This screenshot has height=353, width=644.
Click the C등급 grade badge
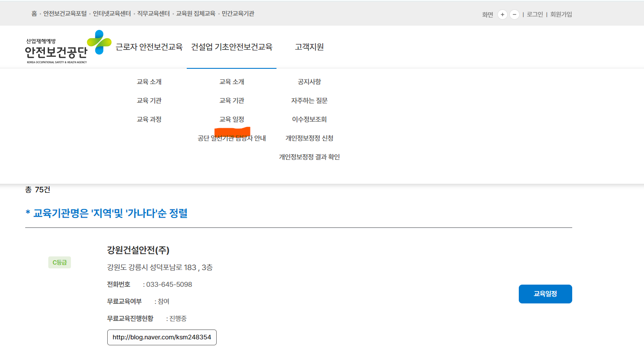pyautogui.click(x=59, y=262)
